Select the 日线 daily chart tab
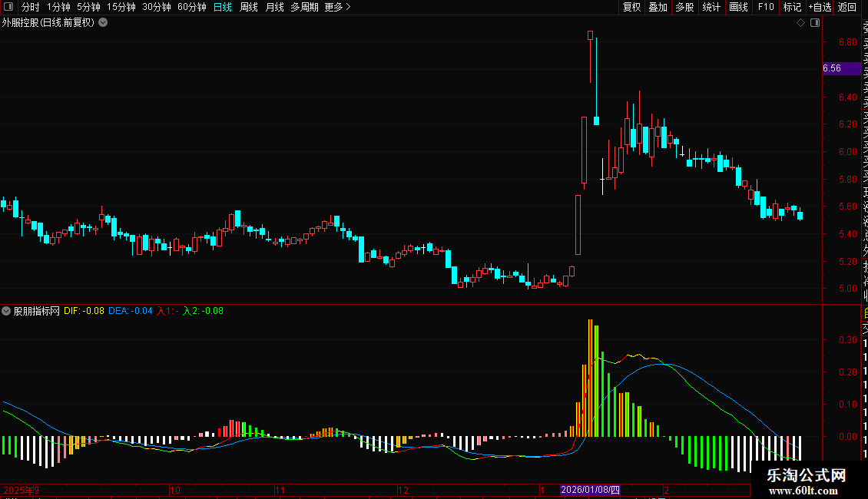The width and height of the screenshot is (868, 499). (223, 7)
